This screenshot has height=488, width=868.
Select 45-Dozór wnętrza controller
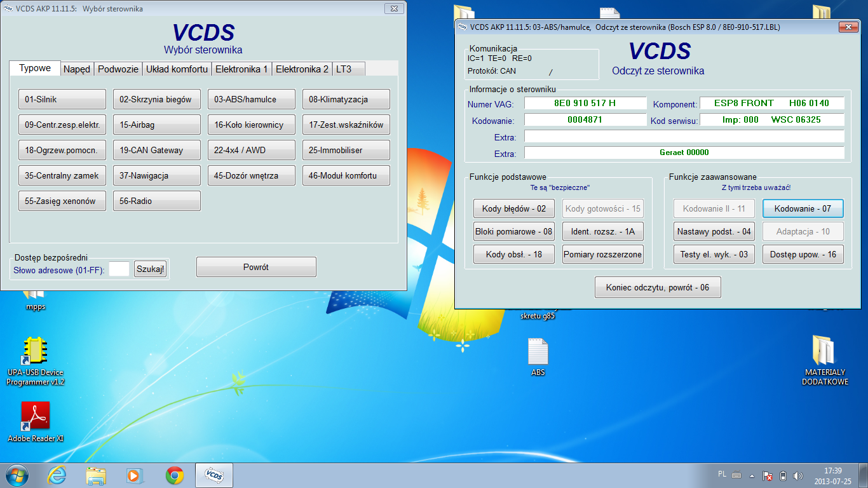(x=252, y=175)
